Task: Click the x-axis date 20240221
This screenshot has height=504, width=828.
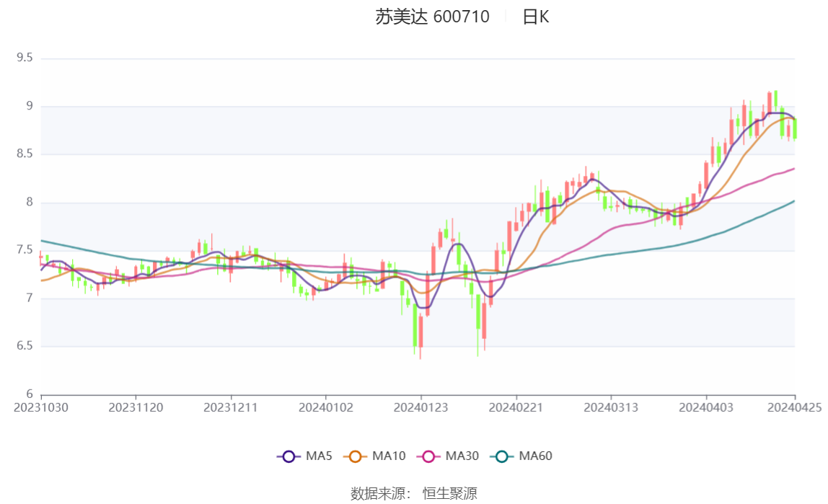Action: click(516, 408)
